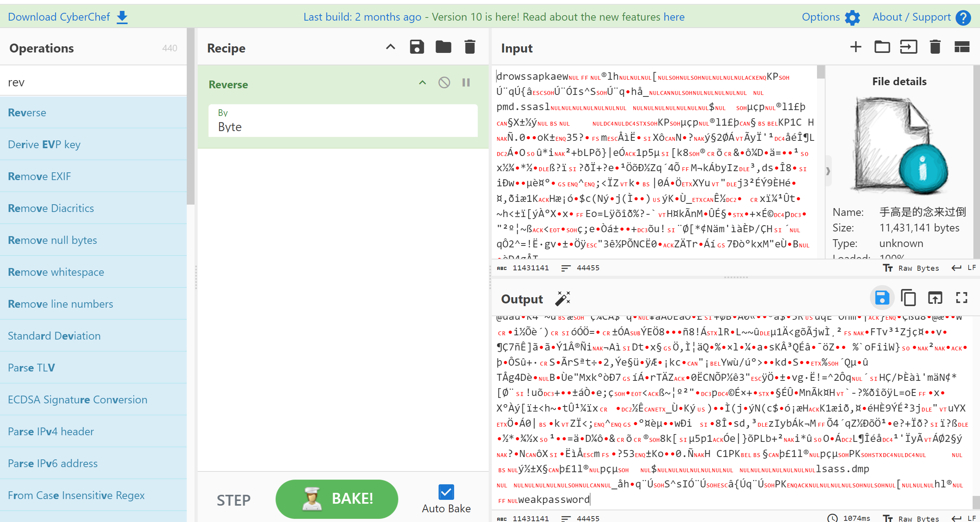This screenshot has height=522, width=980.
Task: Disable the Reverse operation
Action: pos(444,82)
